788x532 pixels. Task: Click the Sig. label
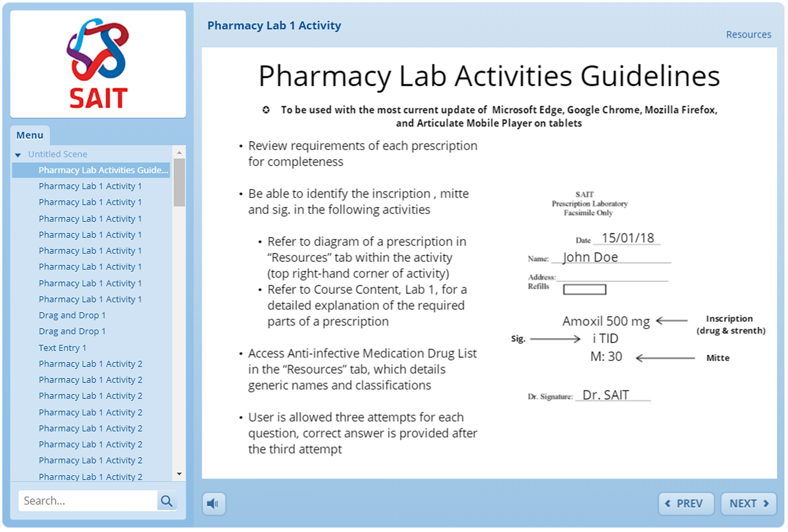point(518,339)
